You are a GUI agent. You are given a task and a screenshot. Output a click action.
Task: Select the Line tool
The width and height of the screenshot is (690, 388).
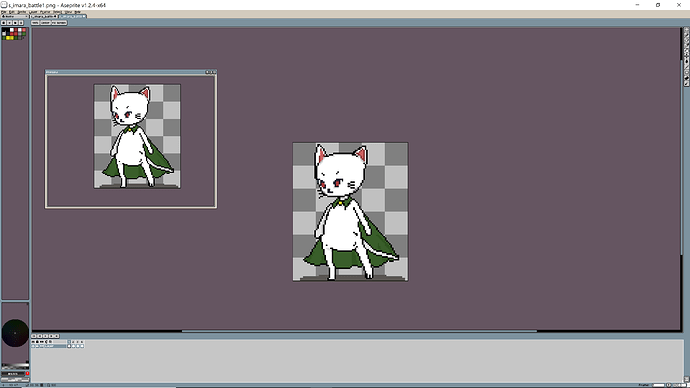(686, 67)
